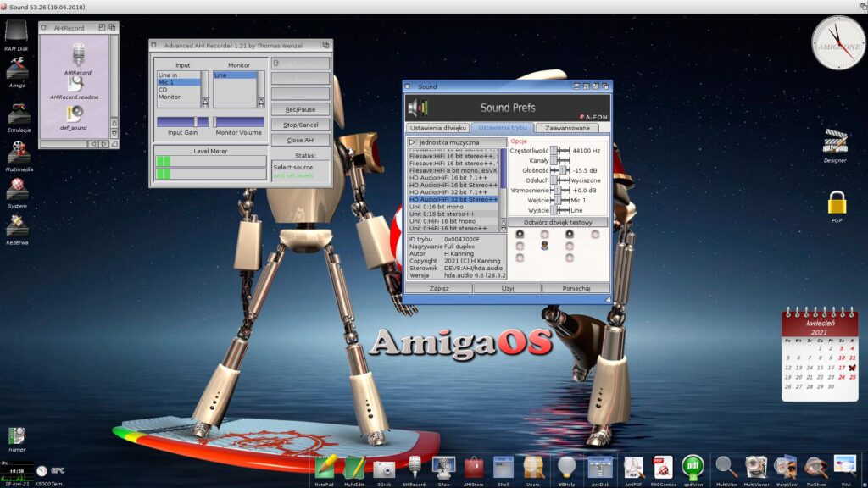Open the AmiPDF viewer
The height and width of the screenshot is (488, 868).
(633, 468)
